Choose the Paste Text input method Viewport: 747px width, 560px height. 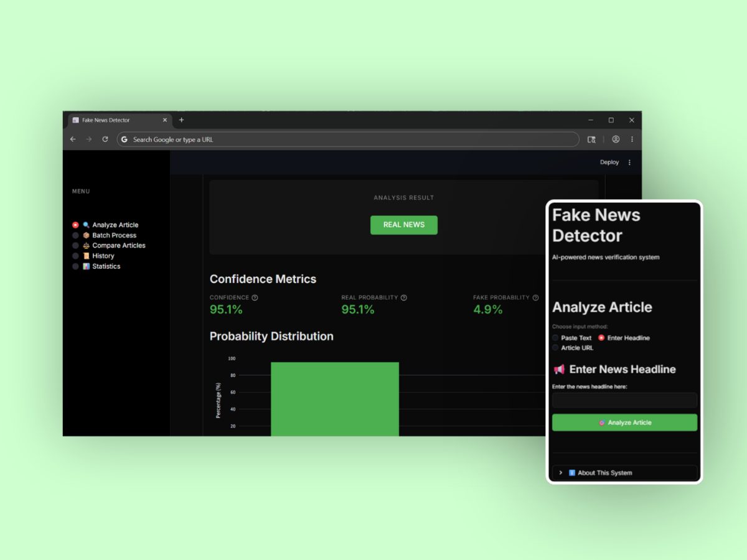[x=555, y=338]
